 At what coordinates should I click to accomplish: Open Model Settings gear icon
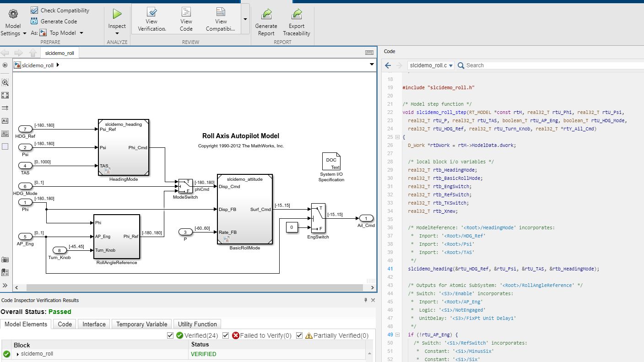tap(13, 14)
